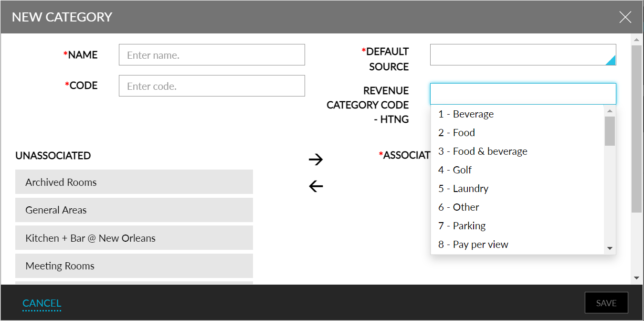Click the SAVE button
Image resolution: width=644 pixels, height=321 pixels.
pos(606,303)
